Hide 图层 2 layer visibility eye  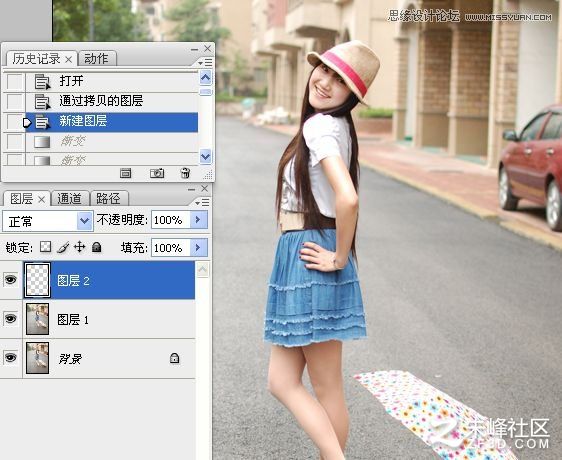(x=10, y=279)
